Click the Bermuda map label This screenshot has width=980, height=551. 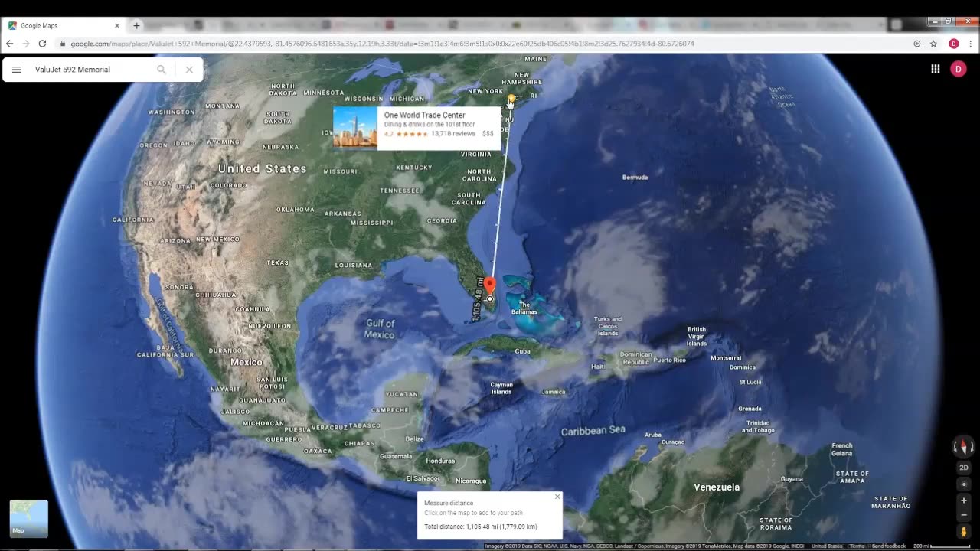point(635,177)
